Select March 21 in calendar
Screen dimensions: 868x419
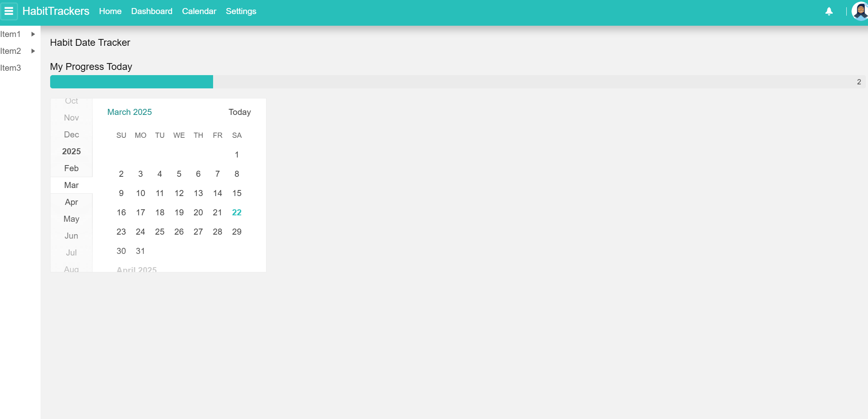pos(218,213)
